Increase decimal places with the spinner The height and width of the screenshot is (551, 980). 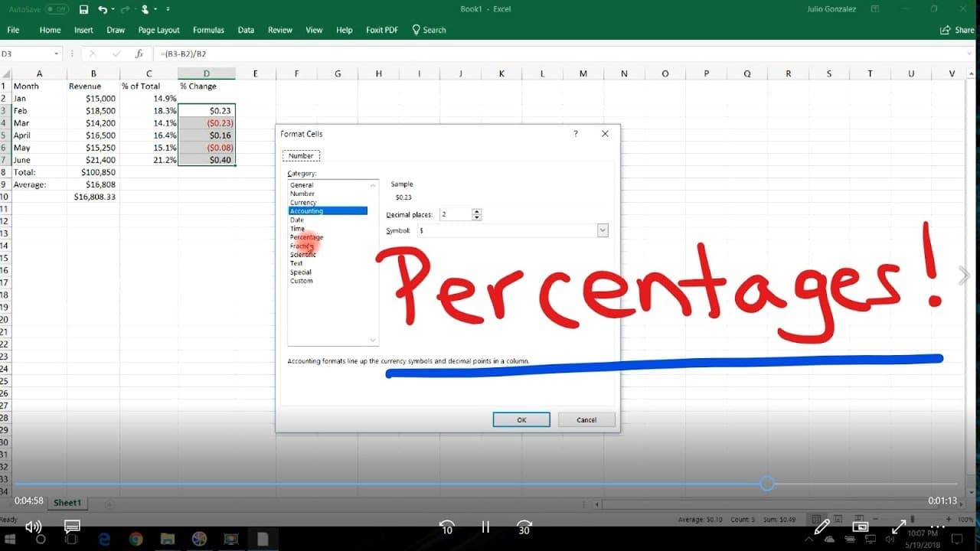pos(477,212)
